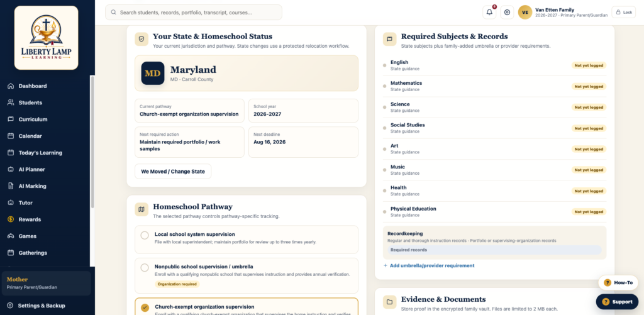Screen dimensions: 644x315
Task: Click the Next required action box
Action: coord(189,142)
